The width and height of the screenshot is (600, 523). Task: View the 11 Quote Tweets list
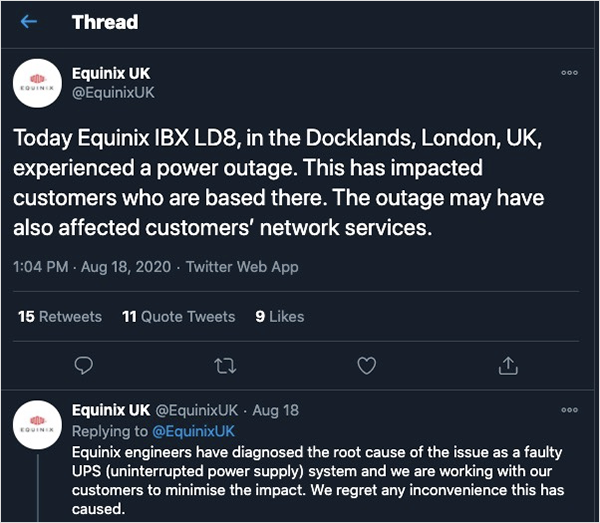tap(178, 316)
